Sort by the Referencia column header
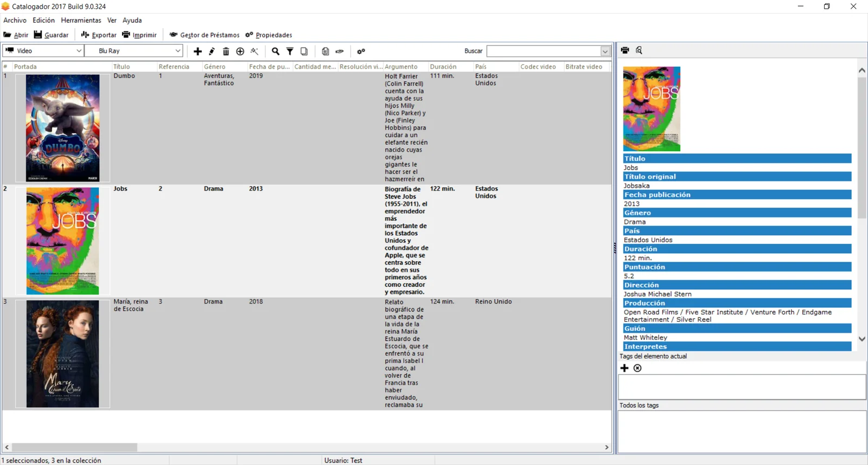 coord(179,67)
